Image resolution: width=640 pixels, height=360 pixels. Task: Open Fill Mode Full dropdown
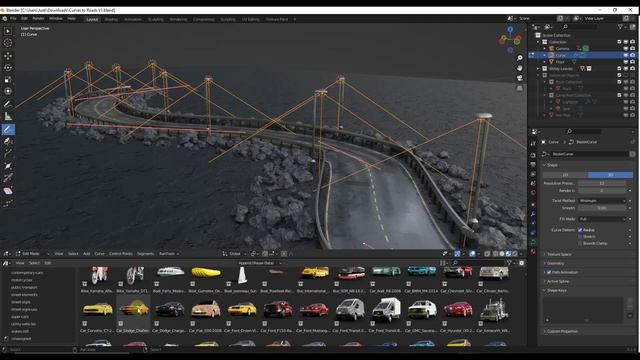click(x=602, y=219)
